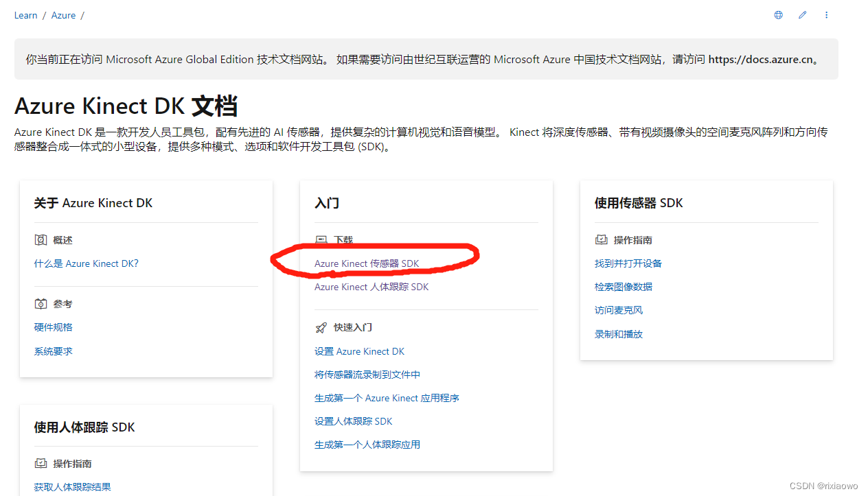Open 设置人体跟踪 SDK link
This screenshot has height=496, width=868.
pos(354,421)
